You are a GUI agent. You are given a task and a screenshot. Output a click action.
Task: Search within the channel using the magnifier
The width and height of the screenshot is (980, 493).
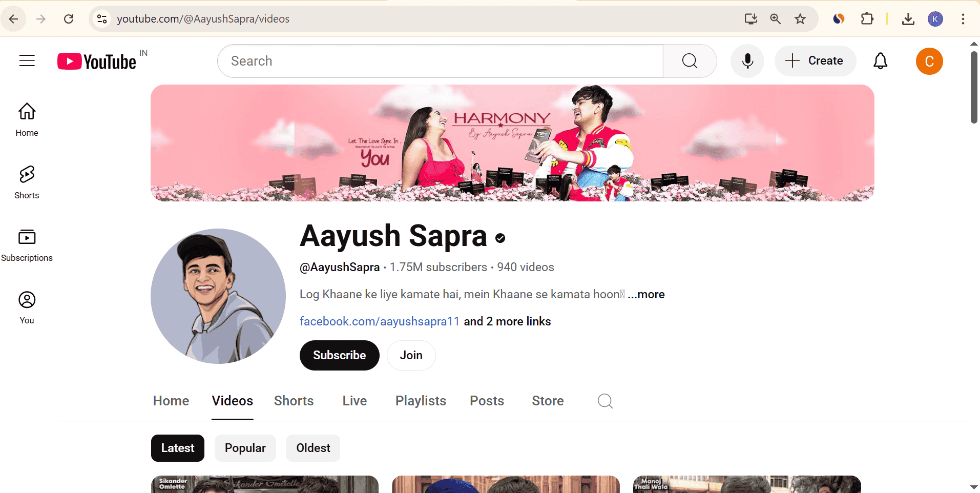605,401
